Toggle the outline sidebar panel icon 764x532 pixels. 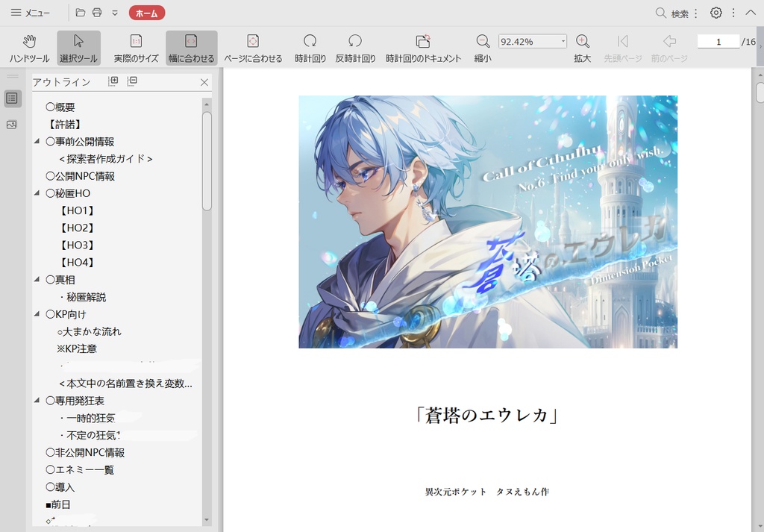[x=11, y=98]
